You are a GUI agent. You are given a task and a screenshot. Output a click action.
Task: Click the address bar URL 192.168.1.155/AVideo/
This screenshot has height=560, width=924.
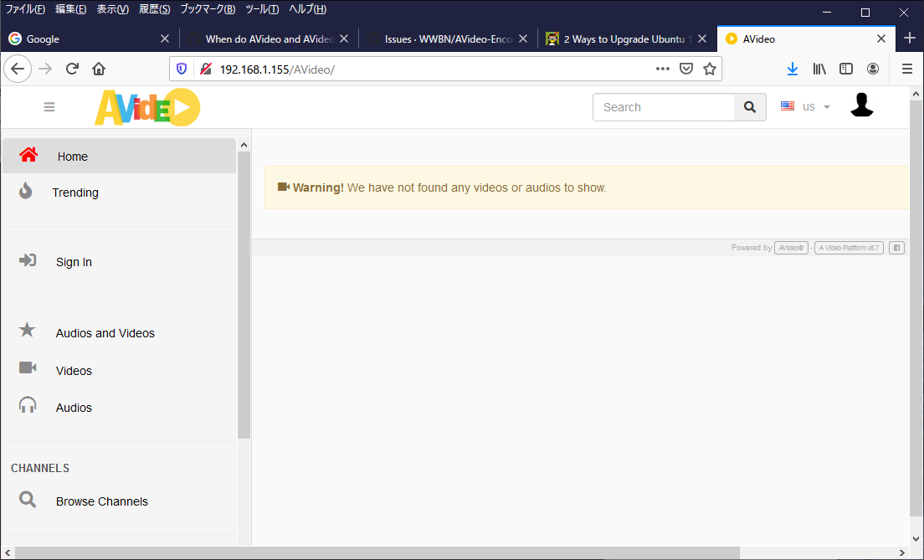(277, 69)
